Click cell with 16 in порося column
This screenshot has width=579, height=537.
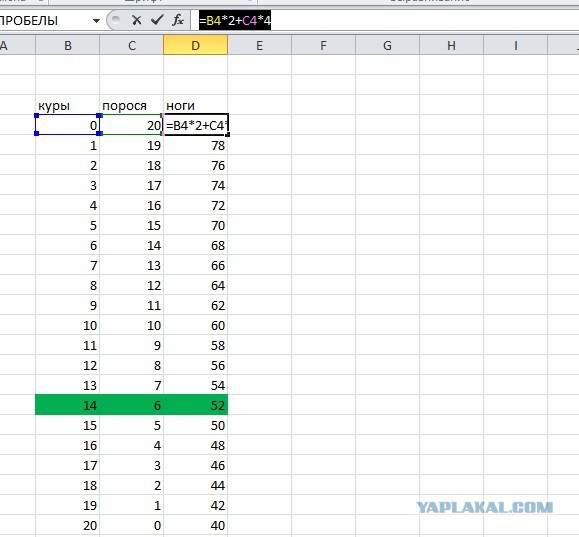(x=132, y=205)
